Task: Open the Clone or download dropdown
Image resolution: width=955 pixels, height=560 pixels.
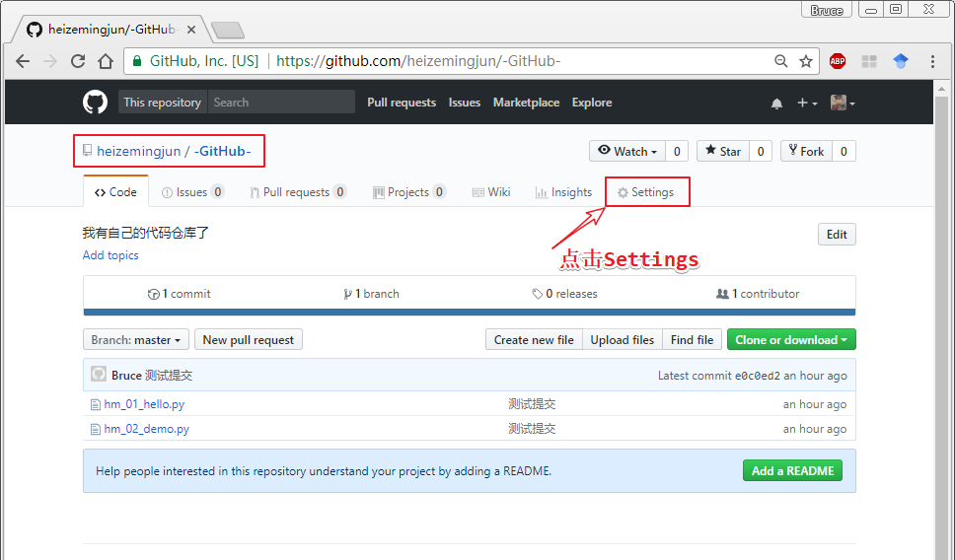Action: pyautogui.click(x=791, y=340)
